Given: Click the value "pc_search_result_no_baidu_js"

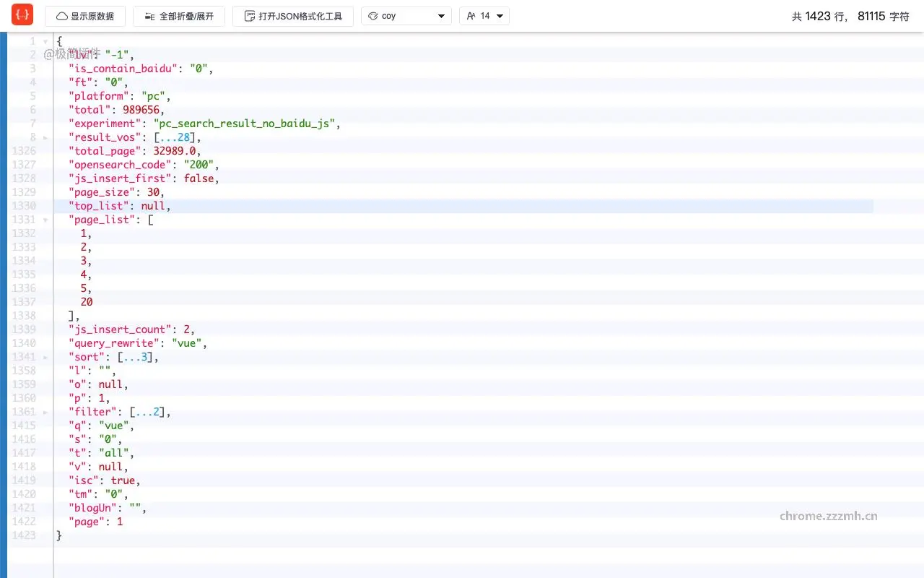Looking at the screenshot, I should point(244,124).
